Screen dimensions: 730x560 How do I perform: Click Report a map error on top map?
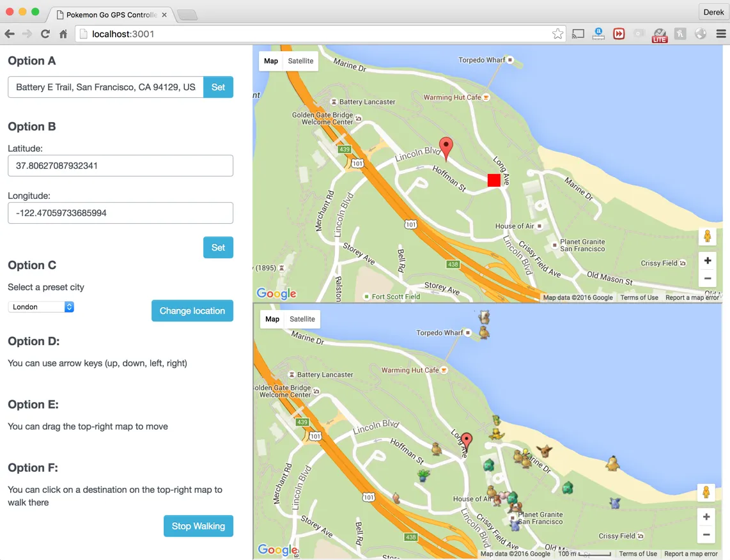[x=692, y=297]
